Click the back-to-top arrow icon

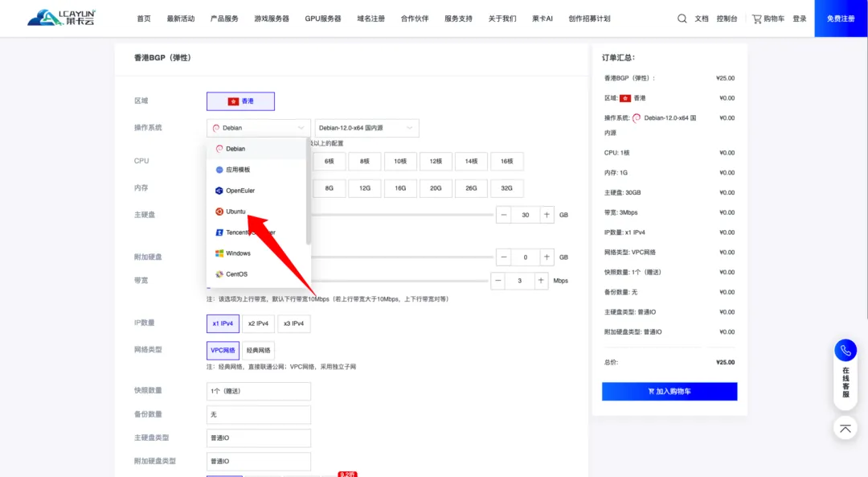coord(845,428)
